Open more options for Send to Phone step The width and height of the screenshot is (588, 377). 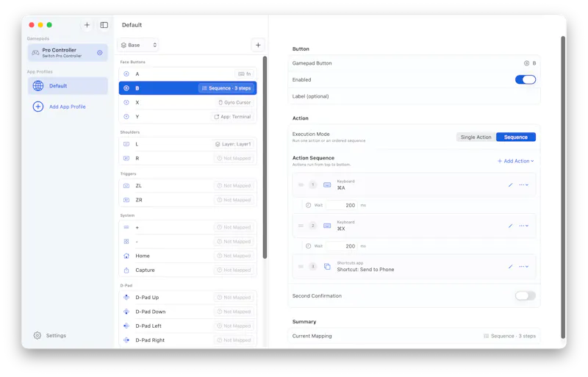point(523,267)
